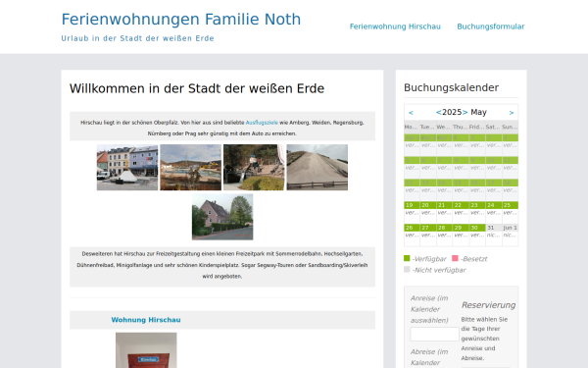
Task: Click the green Verfügbar legend swatch
Action: 407,258
